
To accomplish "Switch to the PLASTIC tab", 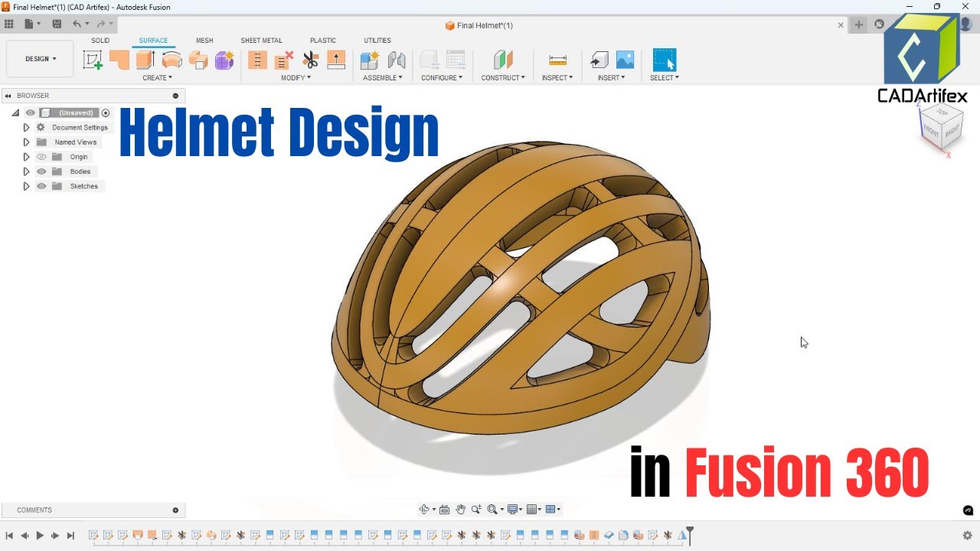I will tap(323, 41).
